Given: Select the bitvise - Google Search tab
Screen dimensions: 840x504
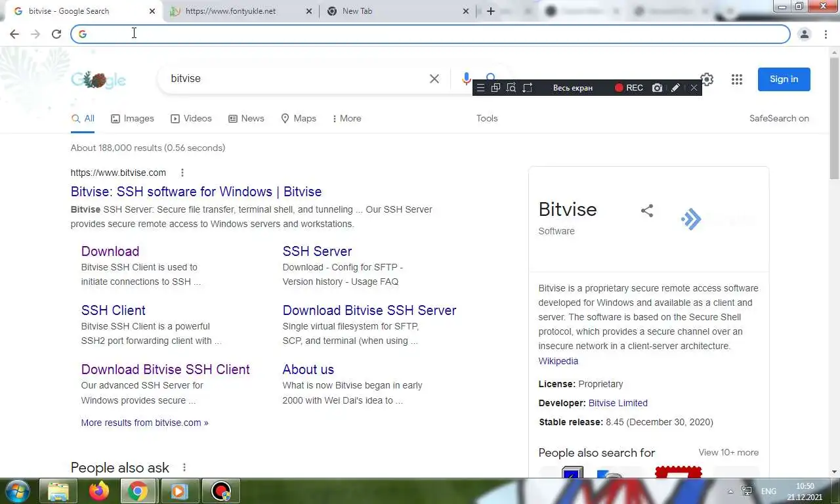Looking at the screenshot, I should pyautogui.click(x=83, y=11).
